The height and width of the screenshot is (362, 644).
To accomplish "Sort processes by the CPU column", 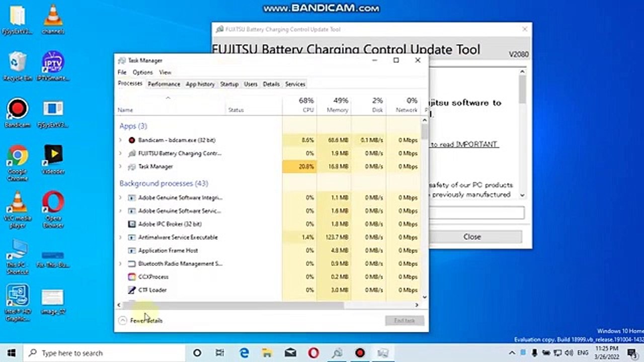I will (x=300, y=105).
